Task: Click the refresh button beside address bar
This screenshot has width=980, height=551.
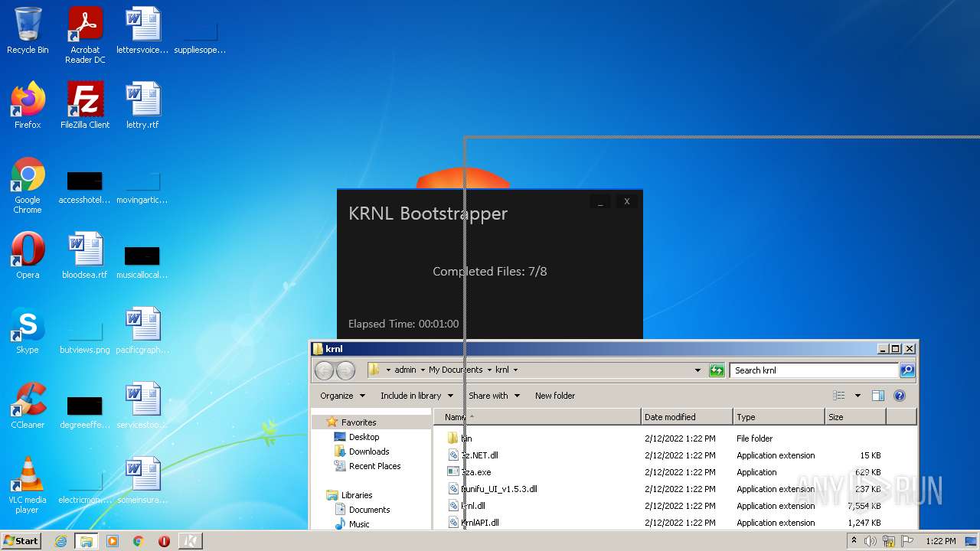Action: tap(717, 370)
